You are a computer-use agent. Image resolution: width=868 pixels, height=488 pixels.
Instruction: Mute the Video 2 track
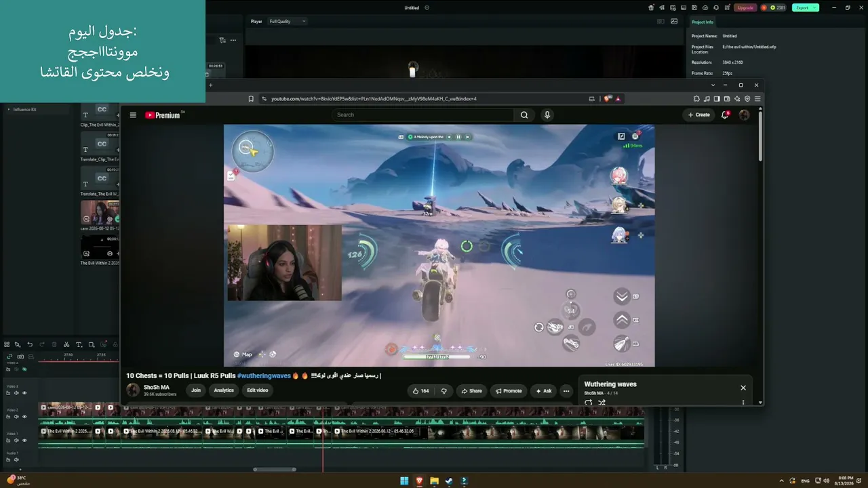[x=16, y=417]
